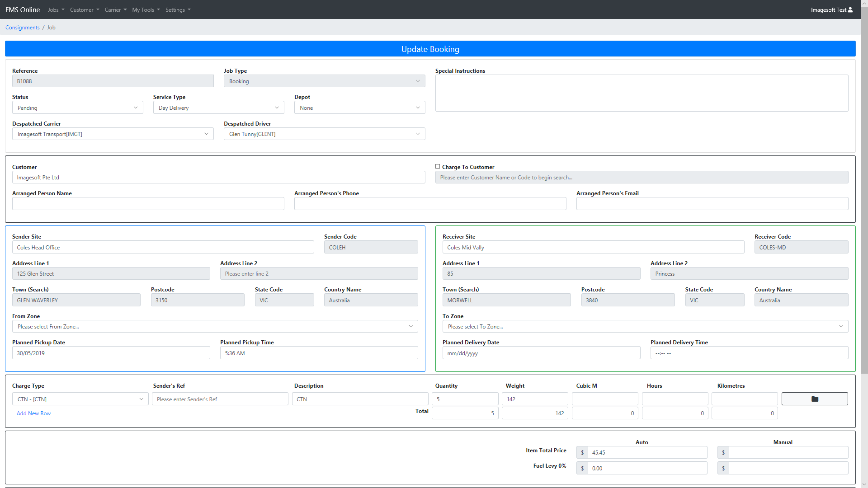Expand the Depot dropdown set to None
The image size is (868, 488).
tap(359, 108)
